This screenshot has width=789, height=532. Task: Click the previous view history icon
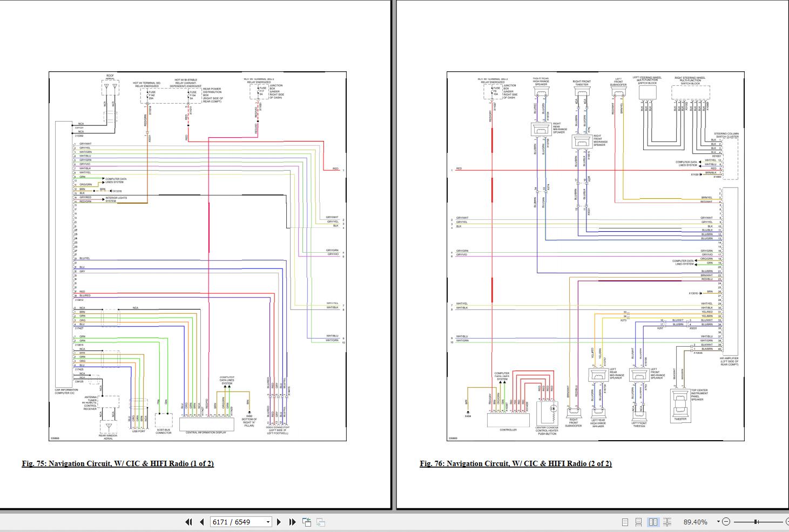(x=306, y=522)
